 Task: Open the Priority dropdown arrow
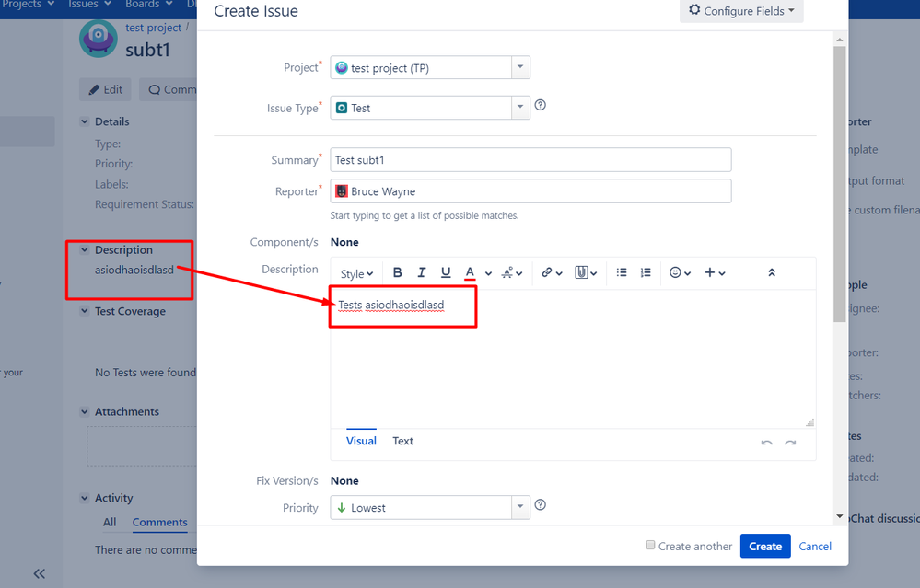pos(520,508)
